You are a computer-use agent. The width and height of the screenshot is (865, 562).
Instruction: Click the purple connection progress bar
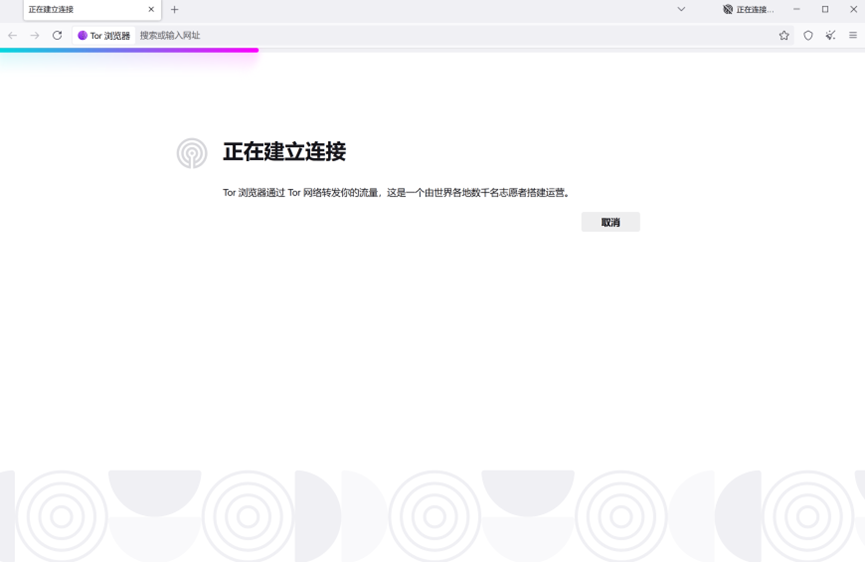point(129,50)
